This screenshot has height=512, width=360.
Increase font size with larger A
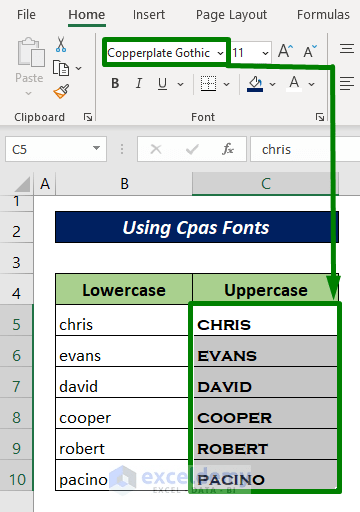285,51
